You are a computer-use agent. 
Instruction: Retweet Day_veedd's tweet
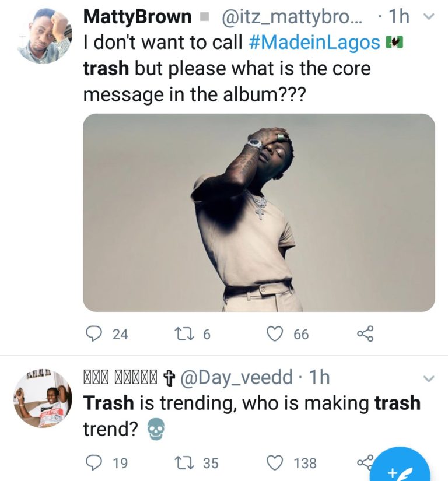coord(184,463)
